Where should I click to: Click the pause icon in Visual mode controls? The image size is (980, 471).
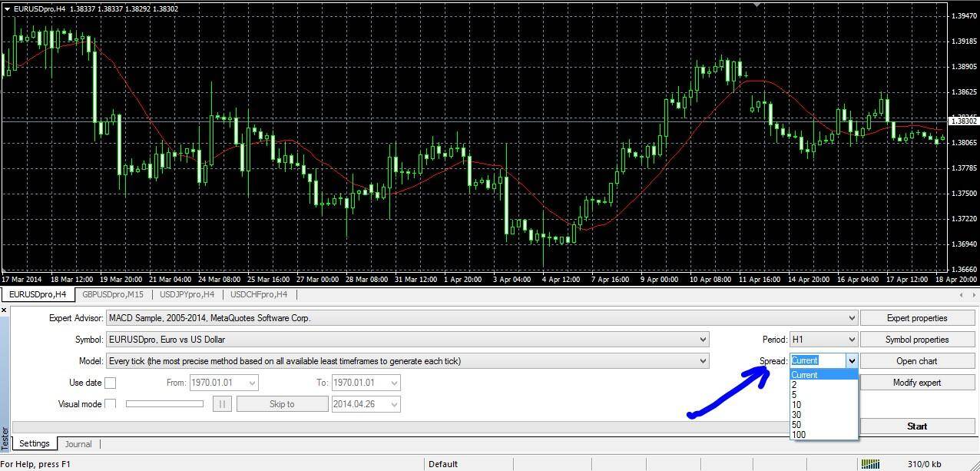222,403
